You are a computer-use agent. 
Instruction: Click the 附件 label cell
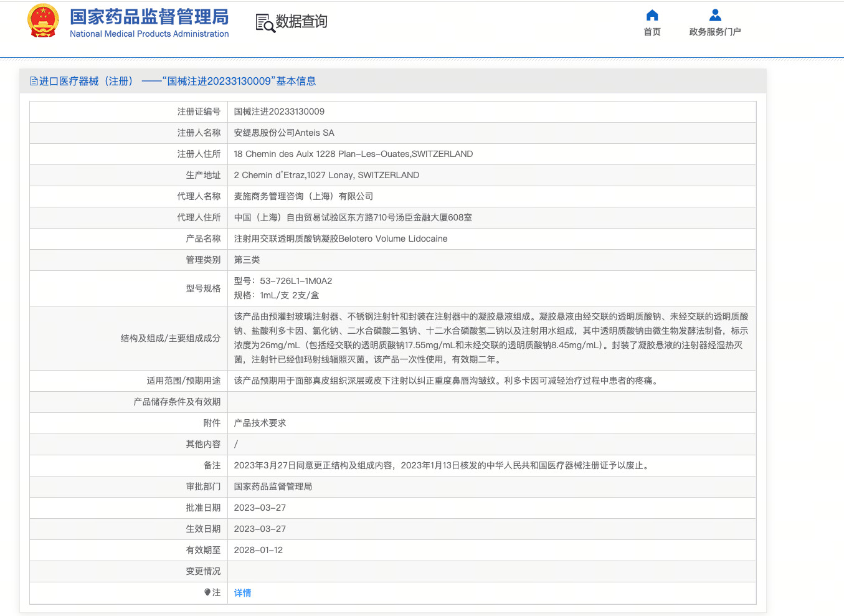(129, 423)
